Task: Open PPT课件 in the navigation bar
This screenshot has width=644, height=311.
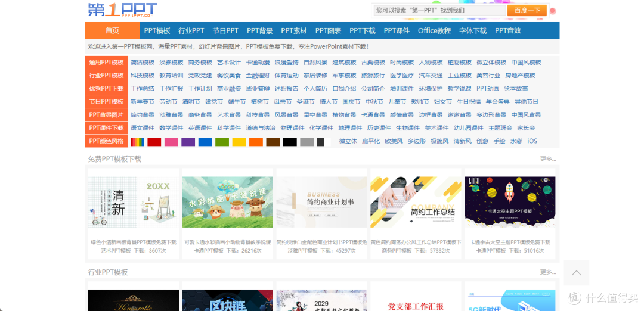Action: coord(397,31)
